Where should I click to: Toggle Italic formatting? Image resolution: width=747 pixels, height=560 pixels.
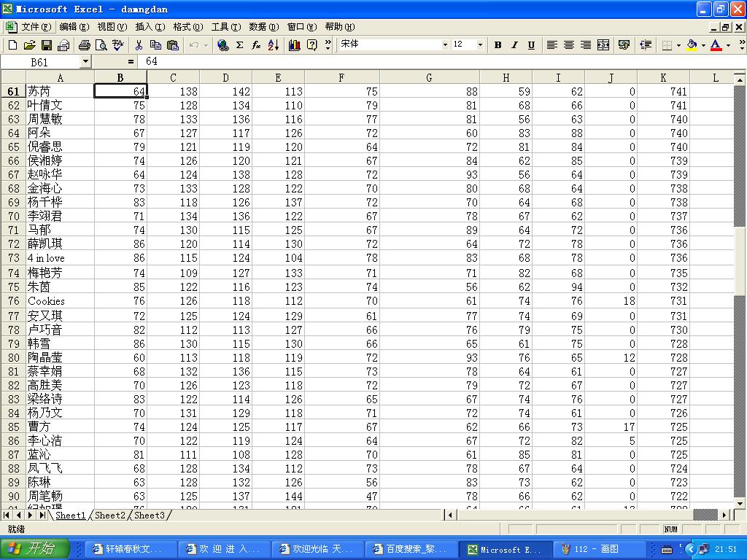pyautogui.click(x=514, y=45)
